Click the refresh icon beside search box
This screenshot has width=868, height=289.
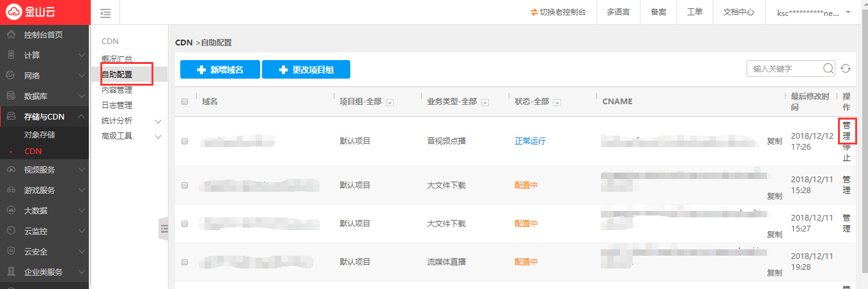846,69
